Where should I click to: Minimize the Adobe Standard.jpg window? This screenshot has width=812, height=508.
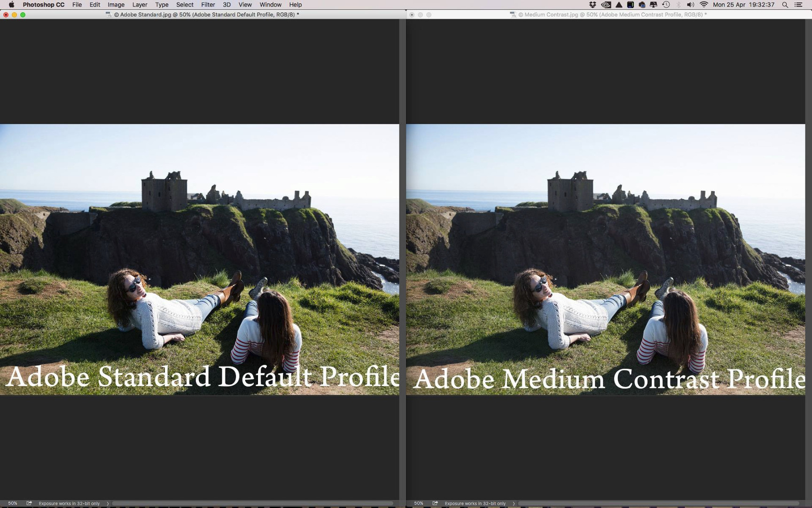pos(14,15)
